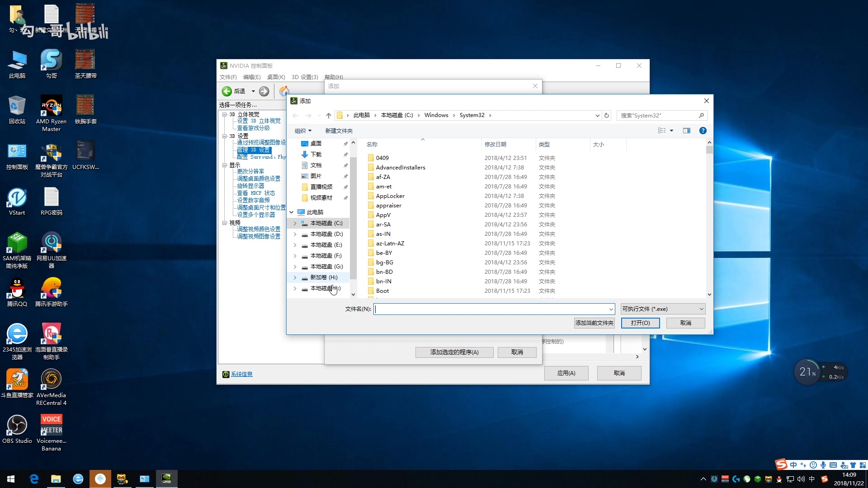Click NVIDIA control panel taskbar icon
The height and width of the screenshot is (488, 868).
click(x=166, y=479)
